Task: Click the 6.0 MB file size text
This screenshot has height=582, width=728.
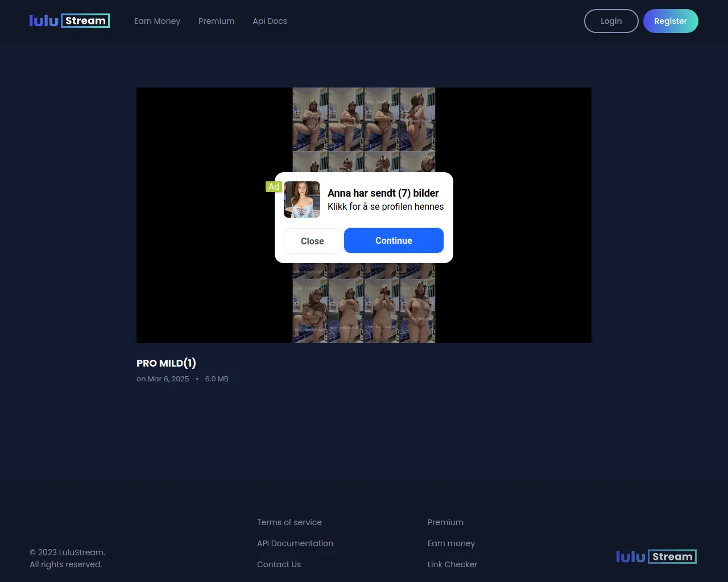Action: 217,379
